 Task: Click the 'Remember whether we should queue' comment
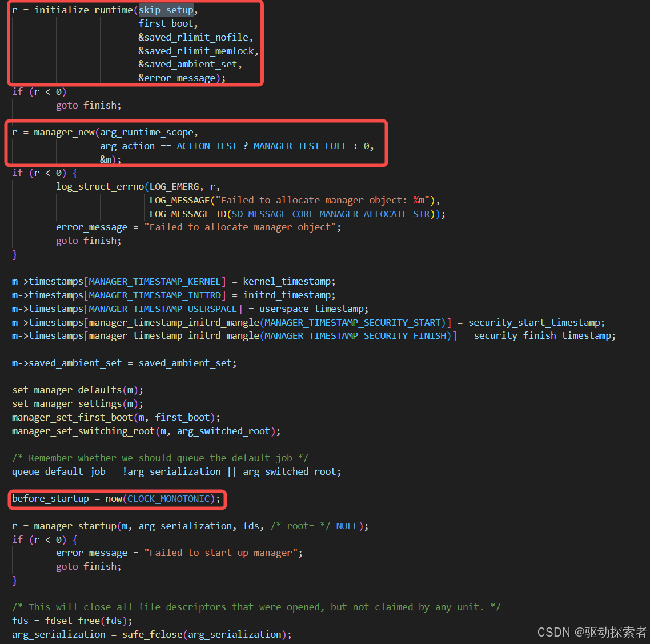pyautogui.click(x=160, y=458)
